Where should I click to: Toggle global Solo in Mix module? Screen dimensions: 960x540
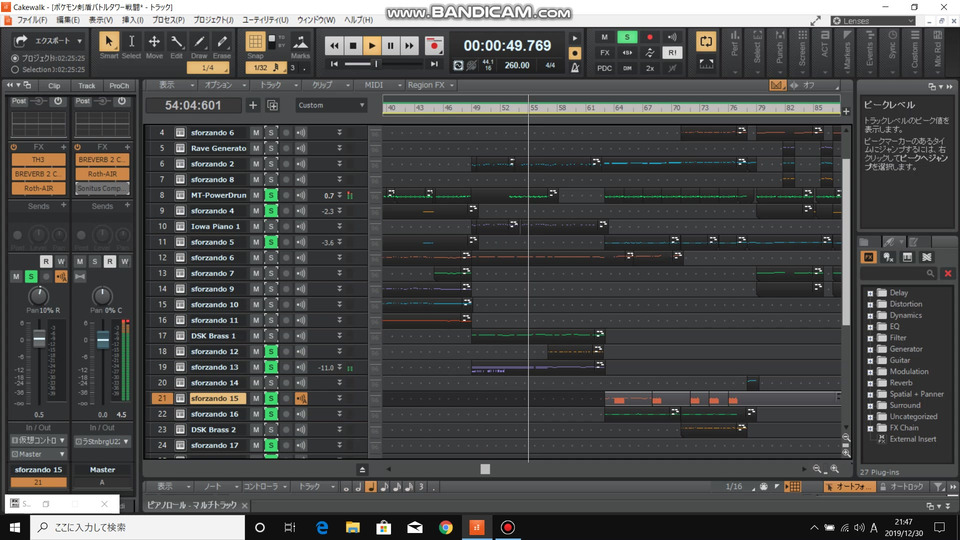[x=627, y=37]
